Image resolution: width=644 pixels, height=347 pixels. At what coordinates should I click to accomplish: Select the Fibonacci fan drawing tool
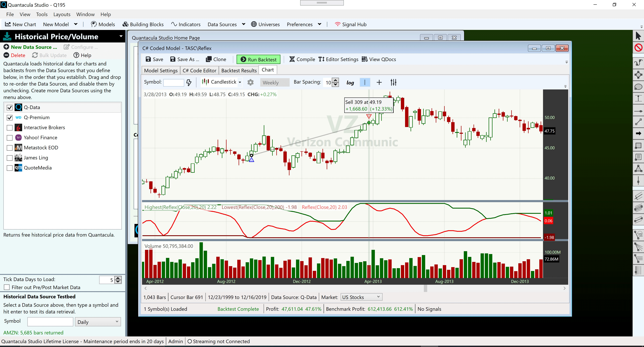click(x=638, y=247)
